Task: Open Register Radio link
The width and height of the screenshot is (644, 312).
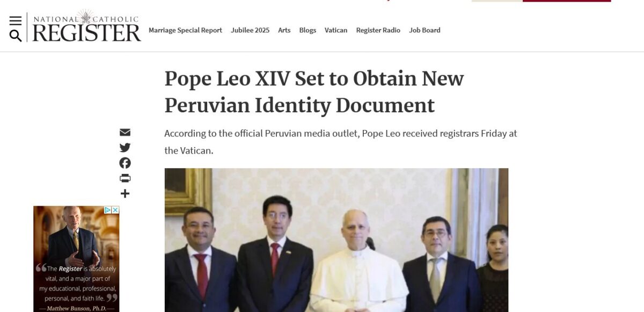Action: (378, 30)
